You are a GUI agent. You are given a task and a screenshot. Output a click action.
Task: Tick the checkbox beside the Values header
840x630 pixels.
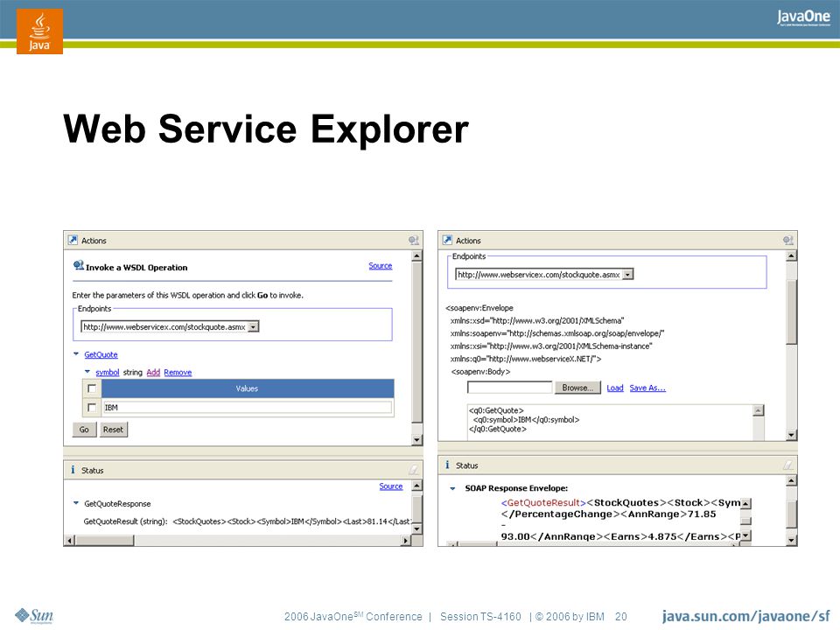92,388
